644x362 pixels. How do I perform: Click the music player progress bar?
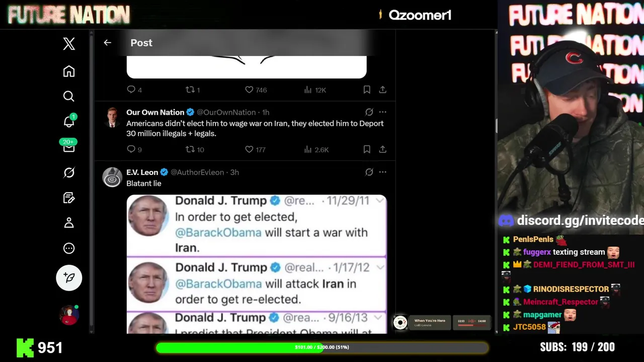[472, 325]
